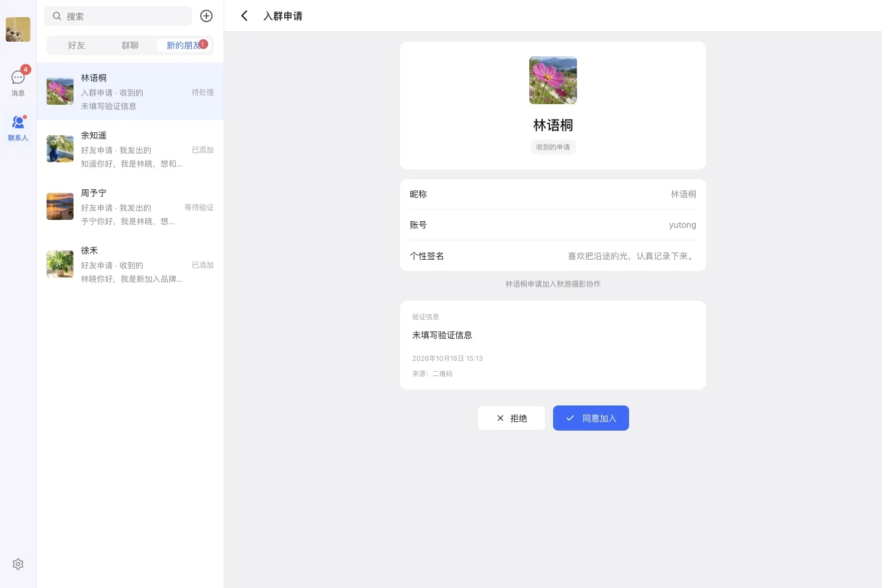
Task: Switch to the 群聊 tab
Action: pyautogui.click(x=130, y=45)
